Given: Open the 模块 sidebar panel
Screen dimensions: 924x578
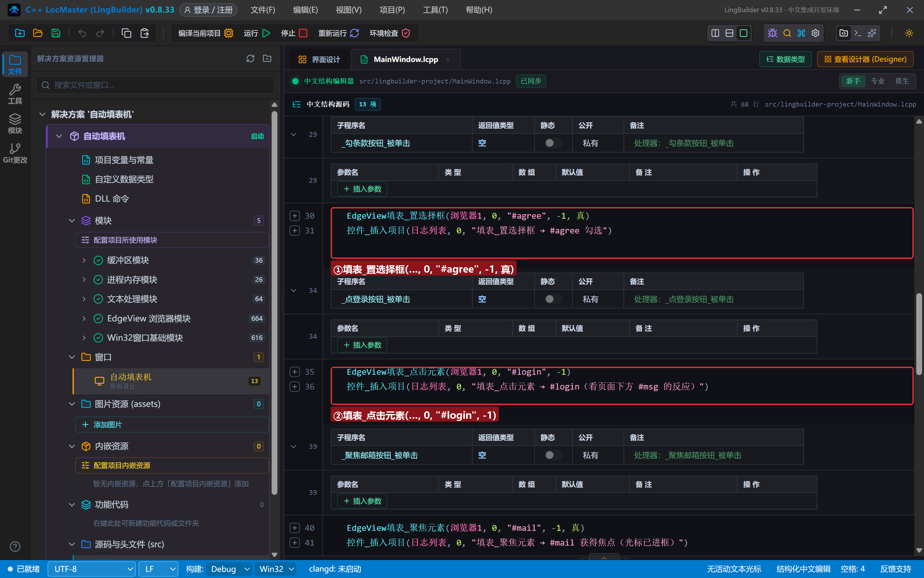Looking at the screenshot, I should point(15,124).
